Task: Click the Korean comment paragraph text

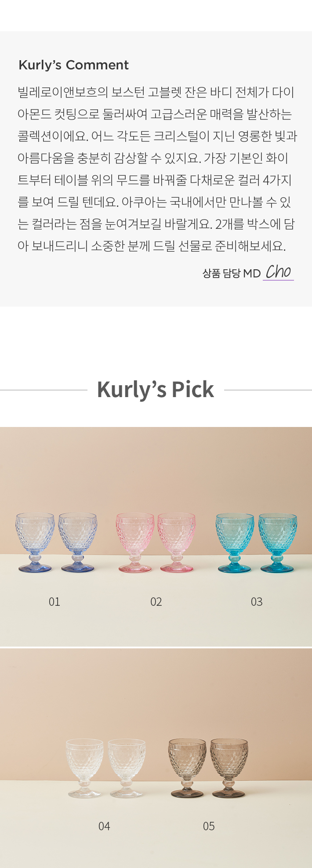Action: click(157, 169)
